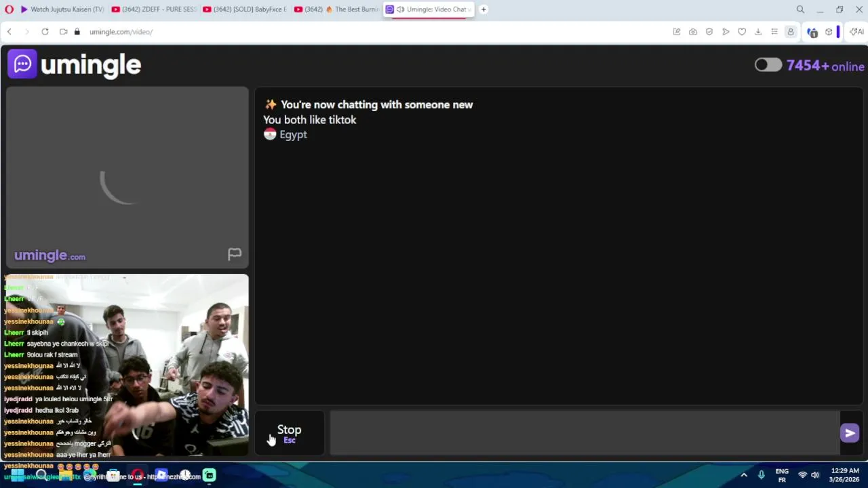Open the volume speaker tray icon
868x488 pixels.
click(x=815, y=475)
